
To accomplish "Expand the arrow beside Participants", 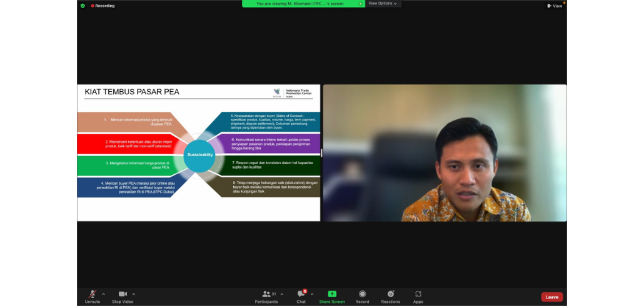I will pos(281,294).
